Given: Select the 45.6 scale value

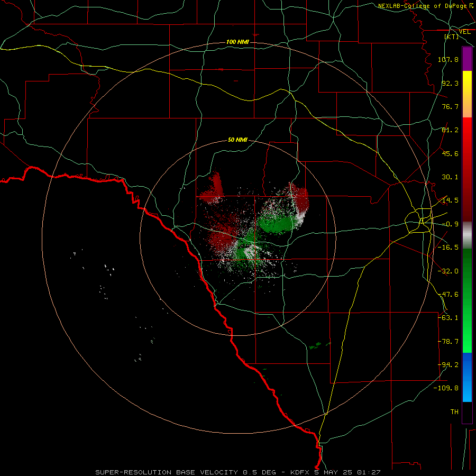Looking at the screenshot, I should coord(450,153).
